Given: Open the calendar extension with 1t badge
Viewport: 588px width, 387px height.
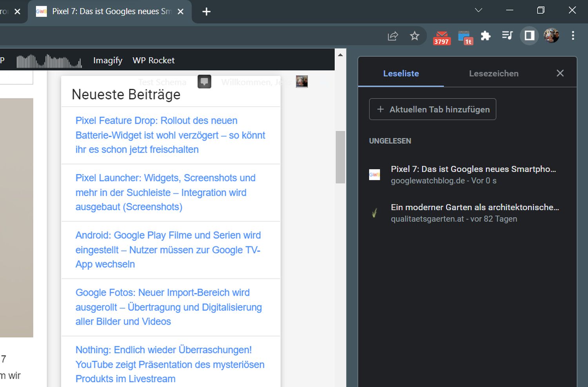Looking at the screenshot, I should point(465,37).
